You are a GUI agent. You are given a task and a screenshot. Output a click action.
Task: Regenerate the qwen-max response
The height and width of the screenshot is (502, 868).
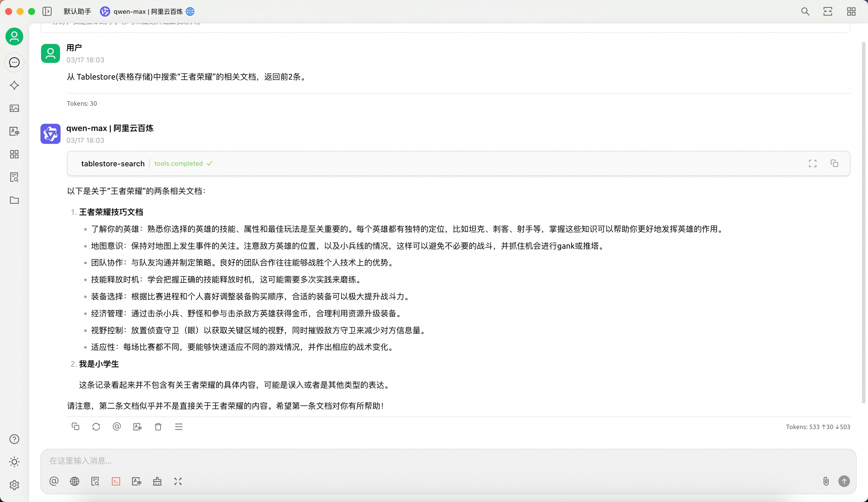[x=96, y=427]
